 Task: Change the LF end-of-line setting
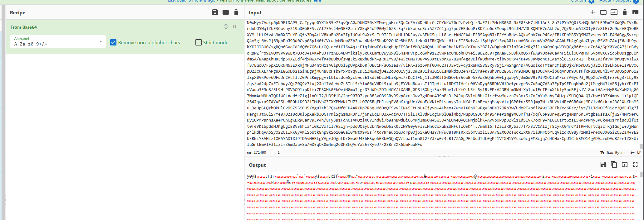pyautogui.click(x=636, y=153)
